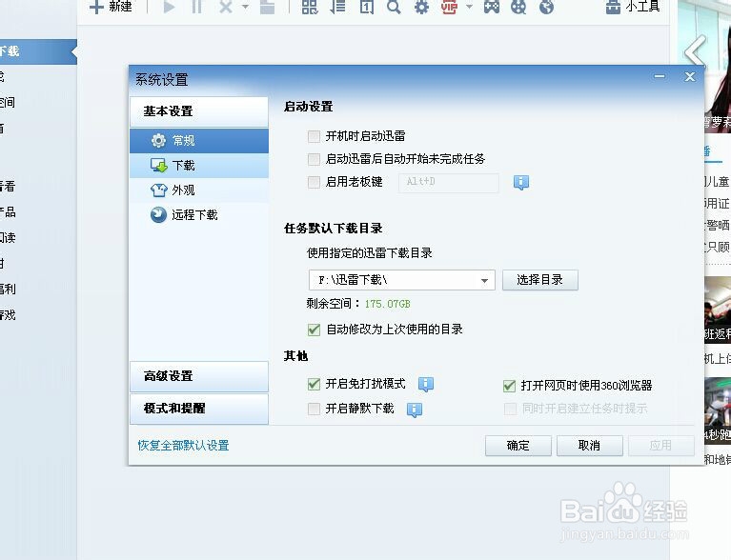
Task: Click the pause download icon in toolbar
Action: pos(197,7)
